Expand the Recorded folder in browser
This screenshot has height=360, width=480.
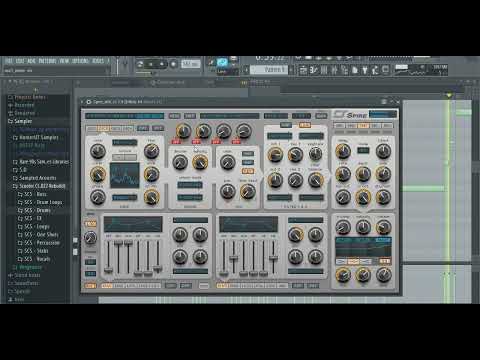point(21,105)
